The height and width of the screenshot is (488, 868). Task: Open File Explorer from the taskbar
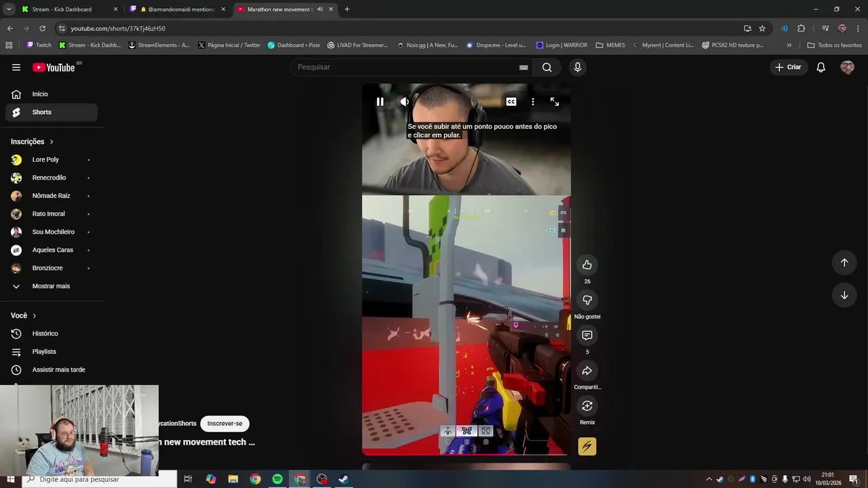pyautogui.click(x=233, y=479)
